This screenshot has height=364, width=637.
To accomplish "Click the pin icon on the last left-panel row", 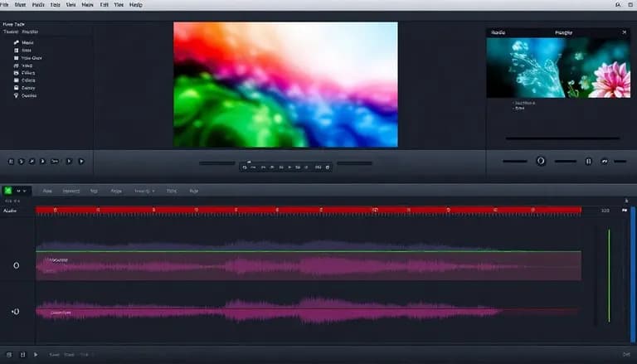I will pyautogui.click(x=17, y=95).
